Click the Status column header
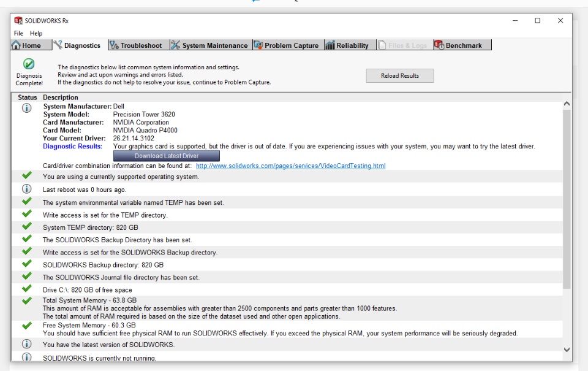The width and height of the screenshot is (588, 371). 28,98
